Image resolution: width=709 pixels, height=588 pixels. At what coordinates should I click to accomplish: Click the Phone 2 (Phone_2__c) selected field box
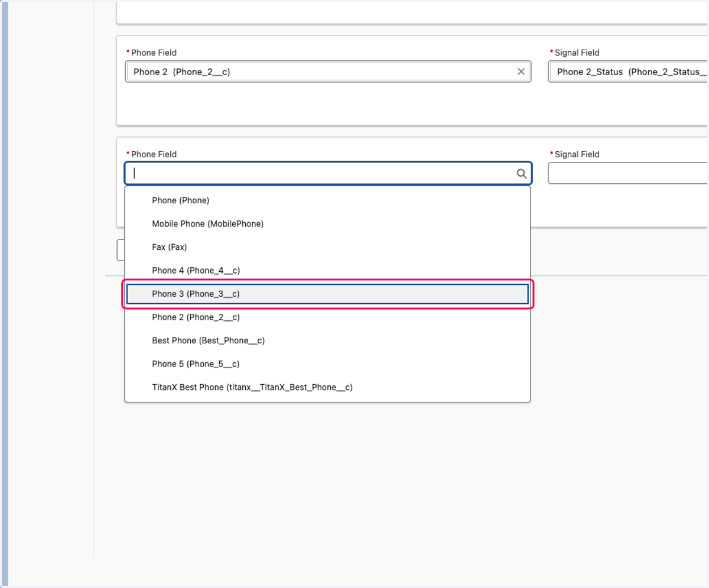point(328,72)
